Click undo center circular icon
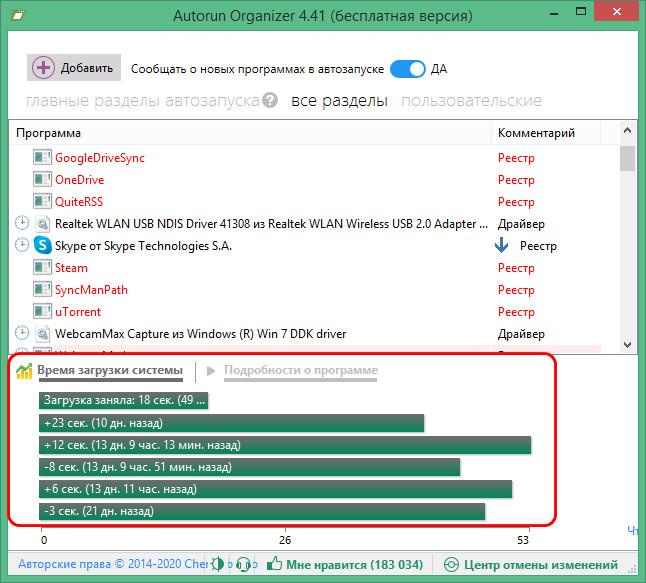 coord(451,564)
